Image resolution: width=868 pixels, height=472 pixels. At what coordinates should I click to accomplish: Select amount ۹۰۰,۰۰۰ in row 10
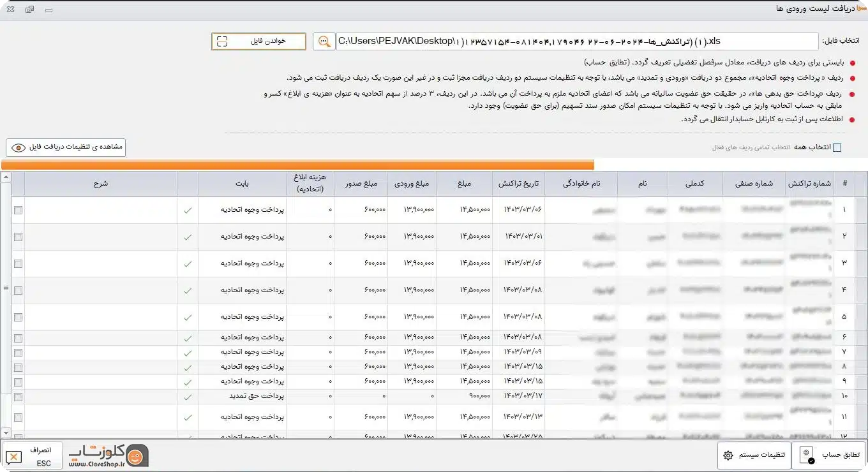coord(464,397)
